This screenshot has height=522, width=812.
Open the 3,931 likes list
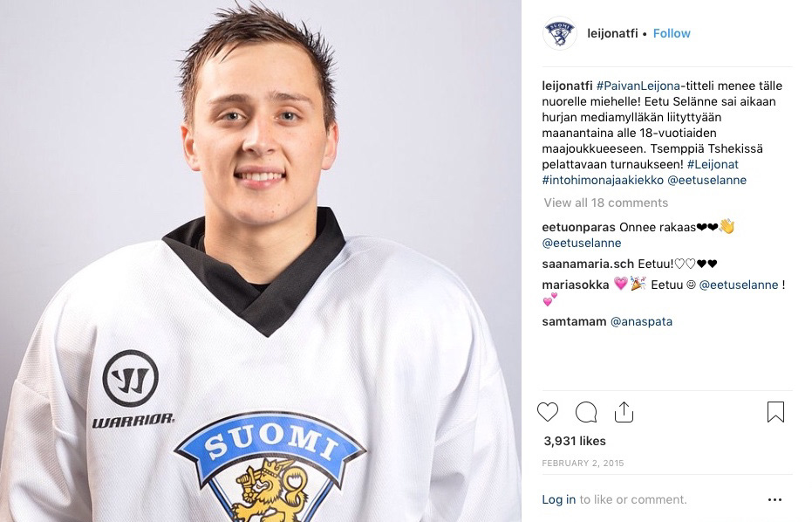pyautogui.click(x=575, y=441)
